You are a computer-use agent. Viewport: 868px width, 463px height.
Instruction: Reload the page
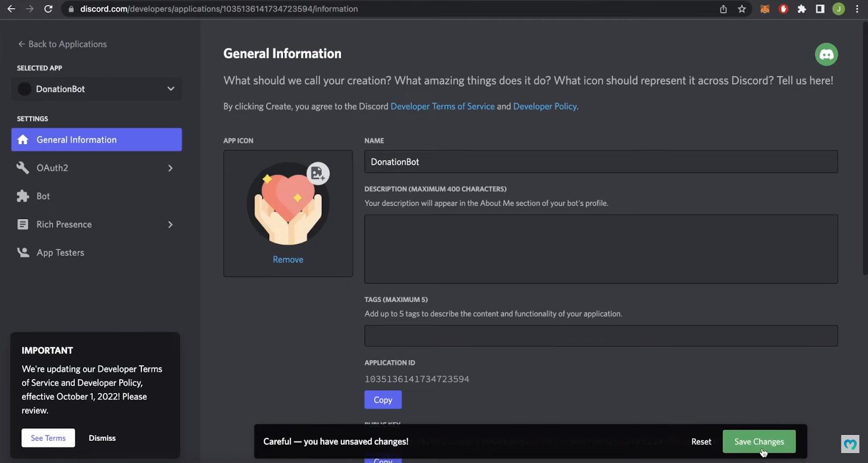pos(48,9)
